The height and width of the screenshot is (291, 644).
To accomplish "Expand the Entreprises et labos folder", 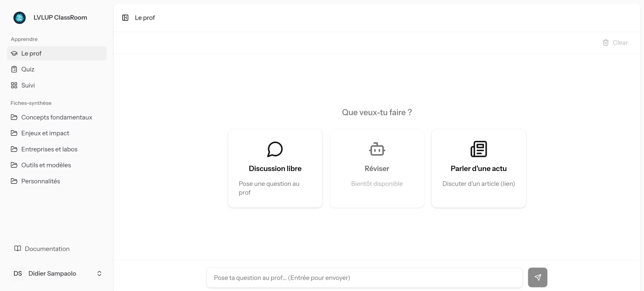I will pos(49,149).
